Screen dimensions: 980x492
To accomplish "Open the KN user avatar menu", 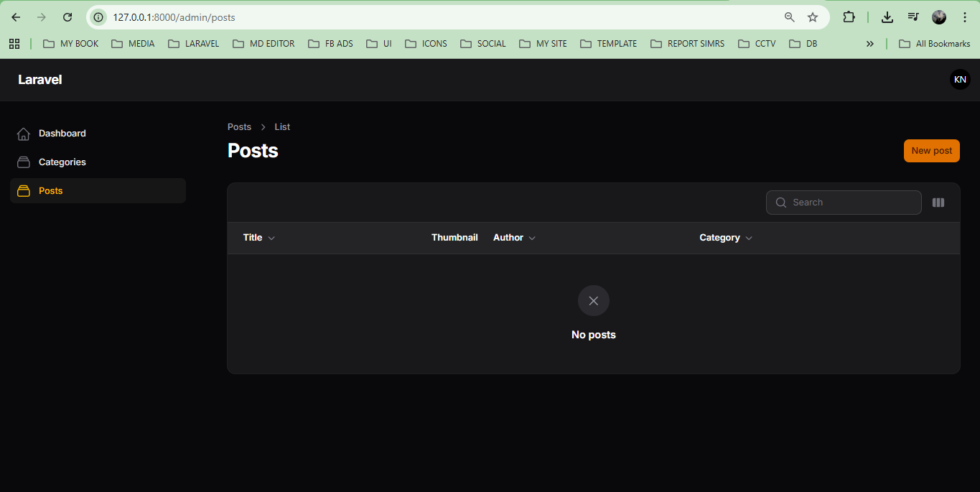I will 959,80.
